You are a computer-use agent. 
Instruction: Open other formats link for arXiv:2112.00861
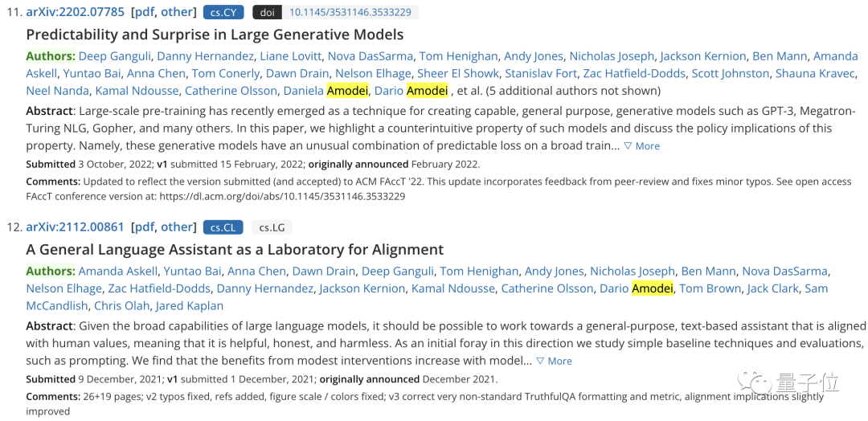[176, 227]
